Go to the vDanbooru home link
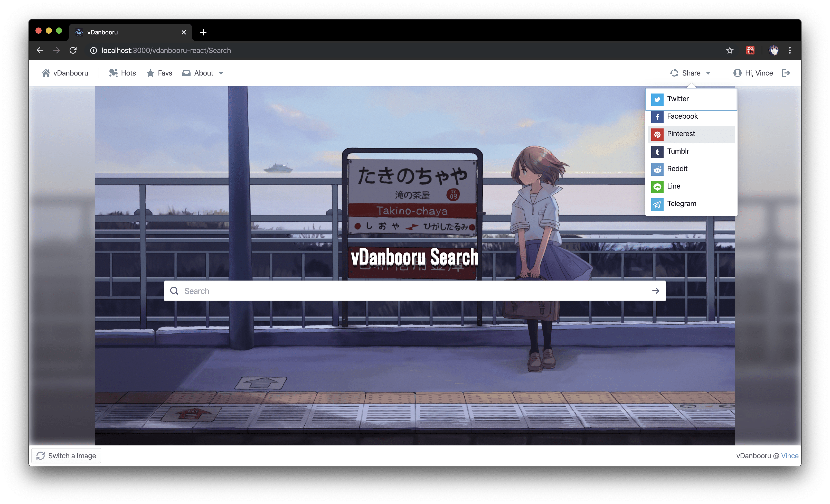The height and width of the screenshot is (504, 830). [65, 73]
